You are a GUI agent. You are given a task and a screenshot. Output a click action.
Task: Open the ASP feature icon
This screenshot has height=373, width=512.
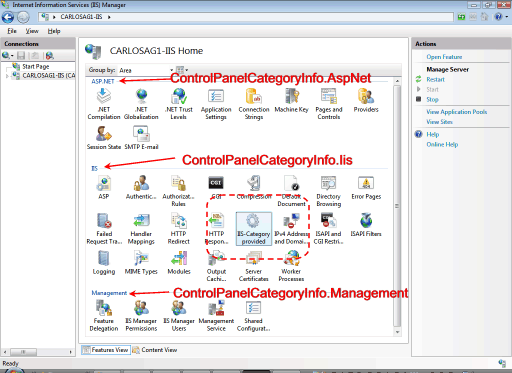pyautogui.click(x=104, y=187)
